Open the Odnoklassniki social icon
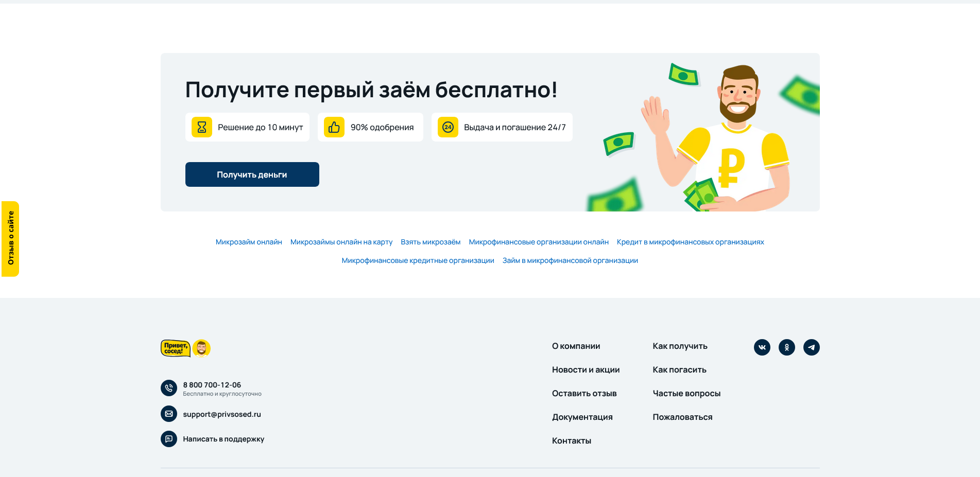980x477 pixels. click(787, 347)
